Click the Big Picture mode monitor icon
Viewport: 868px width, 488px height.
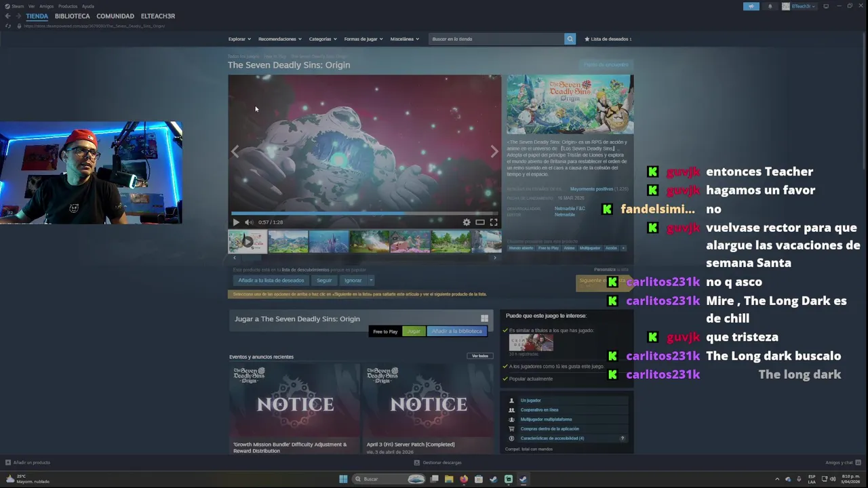click(x=825, y=6)
